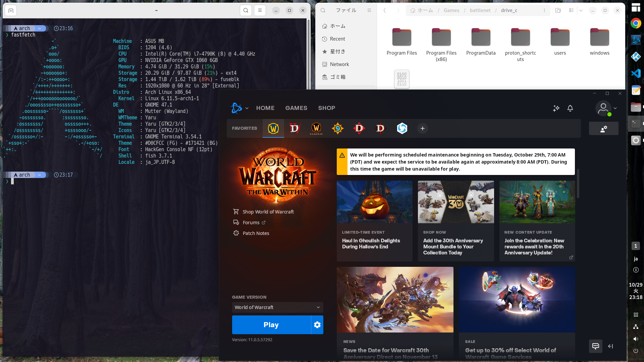Open windows folder in drive_c
This screenshot has width=644, height=362.
(x=600, y=42)
